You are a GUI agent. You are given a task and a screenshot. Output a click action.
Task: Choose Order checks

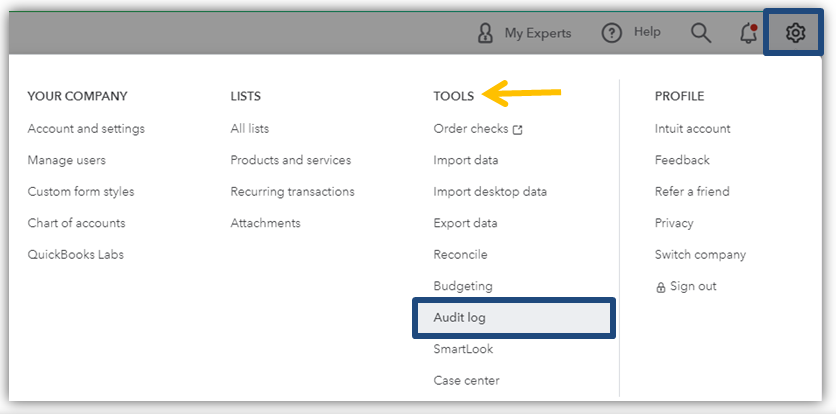point(471,129)
